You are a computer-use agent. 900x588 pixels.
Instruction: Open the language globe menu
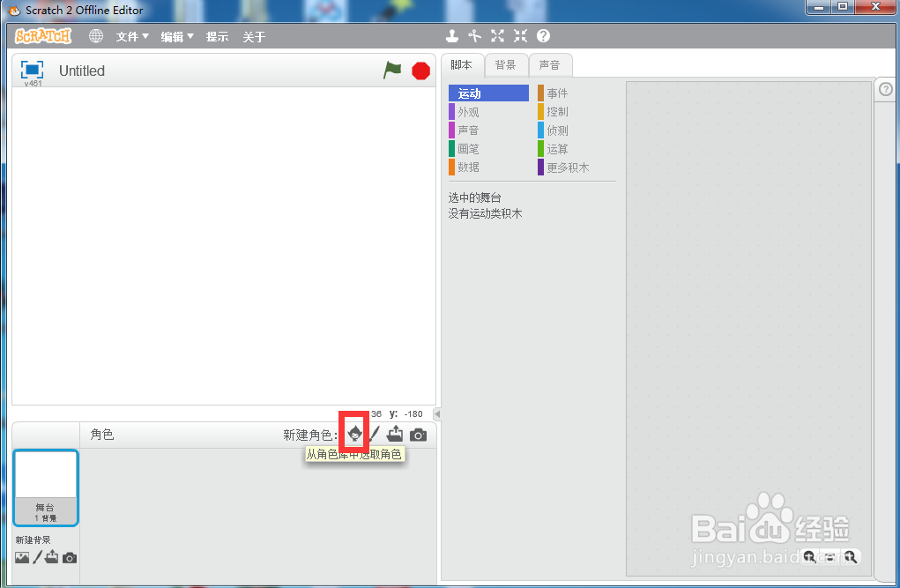point(96,36)
